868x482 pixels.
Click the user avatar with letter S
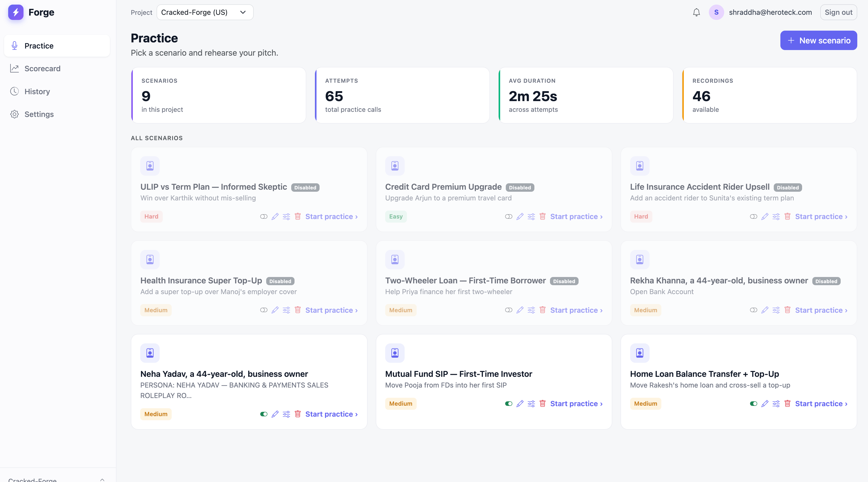[x=716, y=13]
